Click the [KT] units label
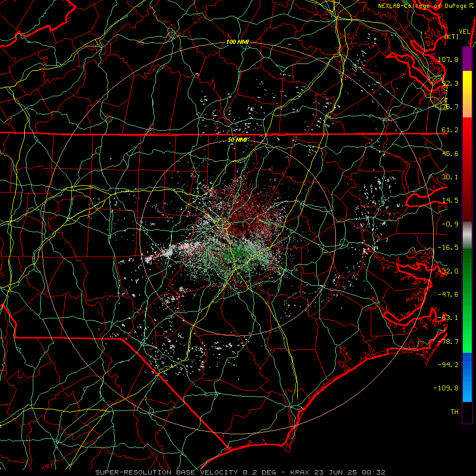 [451, 36]
